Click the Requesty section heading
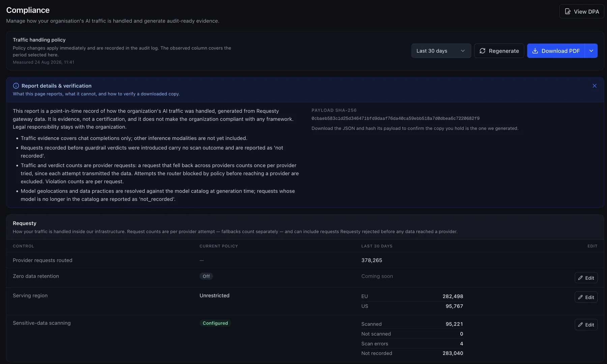The image size is (607, 364). point(25,223)
